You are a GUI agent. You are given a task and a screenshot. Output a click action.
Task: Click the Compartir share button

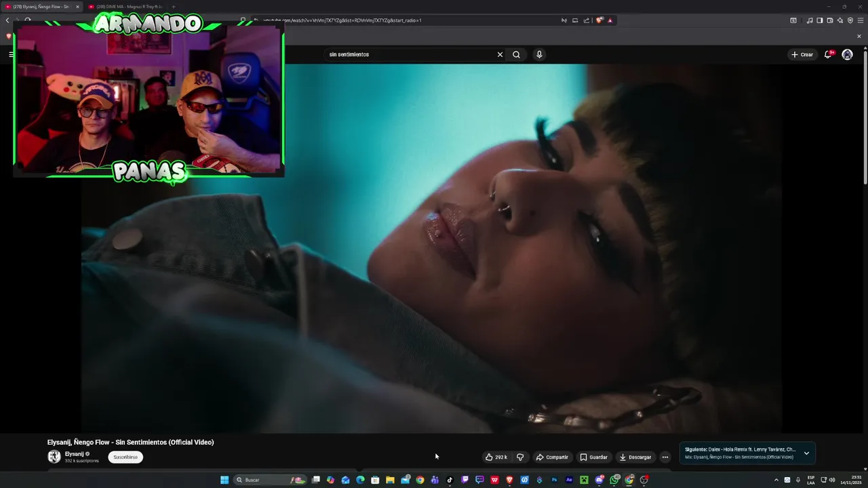click(552, 457)
